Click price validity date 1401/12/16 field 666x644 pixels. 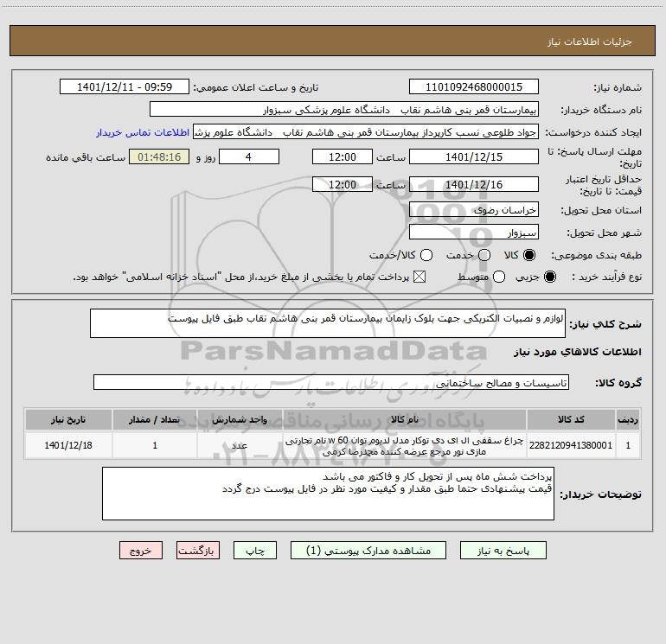coord(474,184)
